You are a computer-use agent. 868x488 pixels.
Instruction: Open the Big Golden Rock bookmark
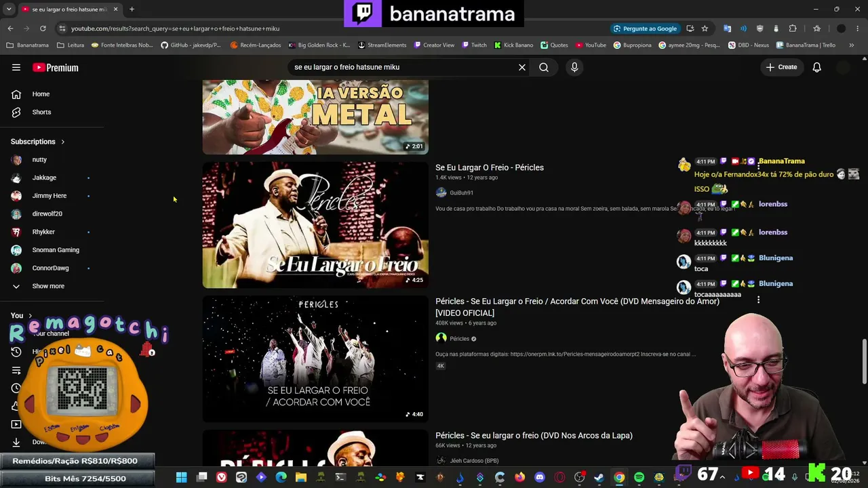(x=319, y=45)
